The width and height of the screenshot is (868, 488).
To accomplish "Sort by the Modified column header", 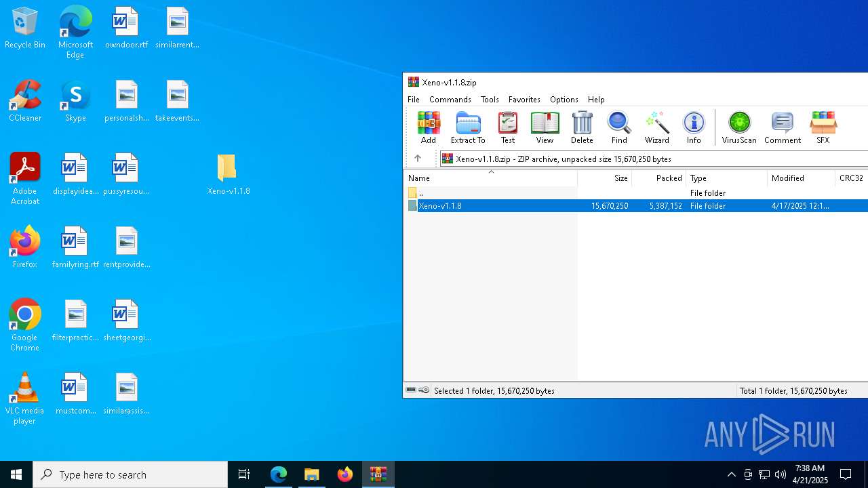I will (x=802, y=178).
